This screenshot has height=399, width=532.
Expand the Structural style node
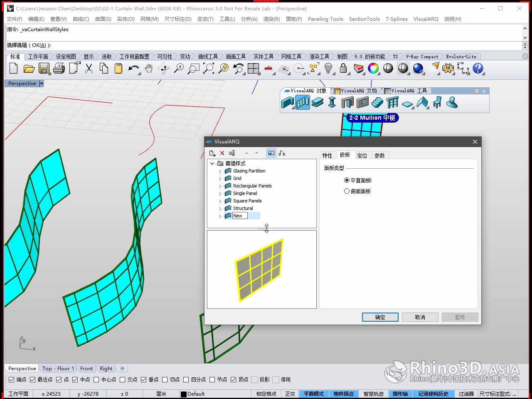point(220,208)
